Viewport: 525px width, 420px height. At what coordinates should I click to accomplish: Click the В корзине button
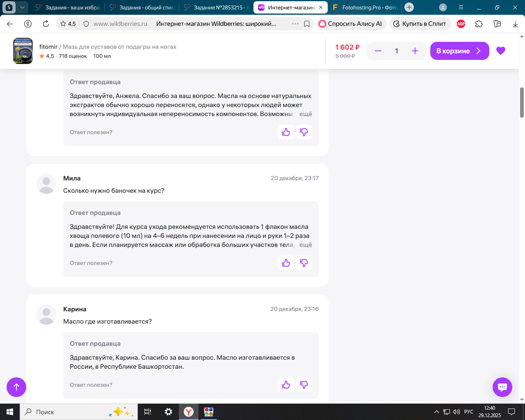(x=460, y=51)
